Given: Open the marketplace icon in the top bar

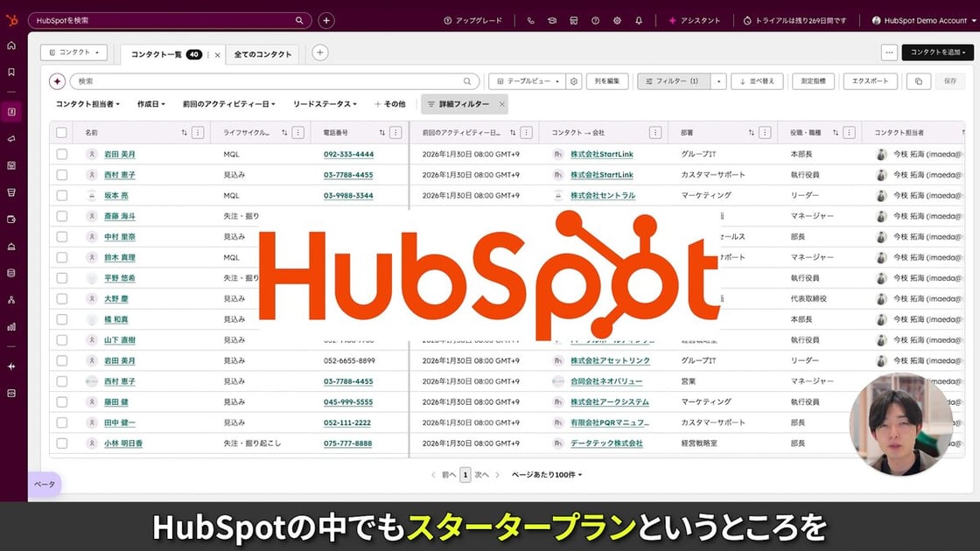Looking at the screenshot, I should 573,19.
